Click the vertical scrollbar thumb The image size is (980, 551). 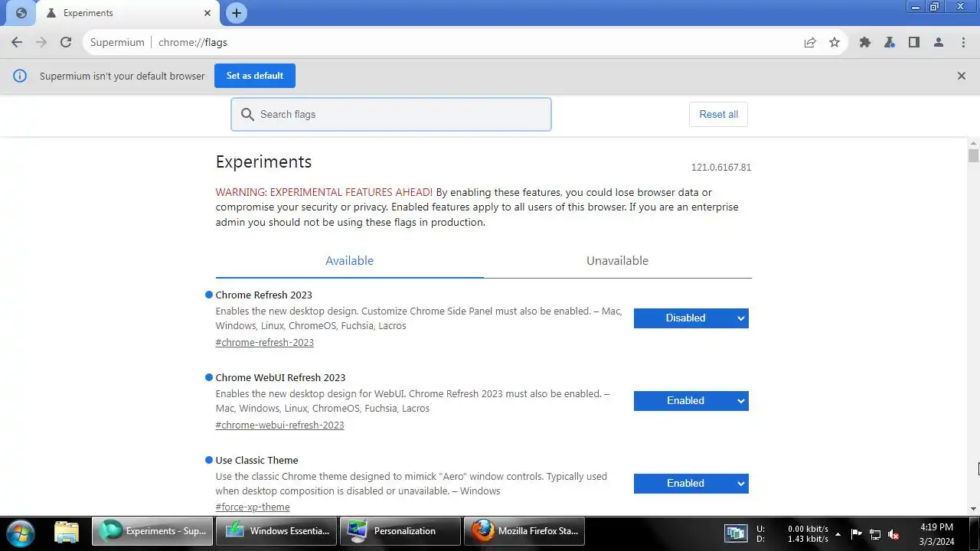click(973, 156)
